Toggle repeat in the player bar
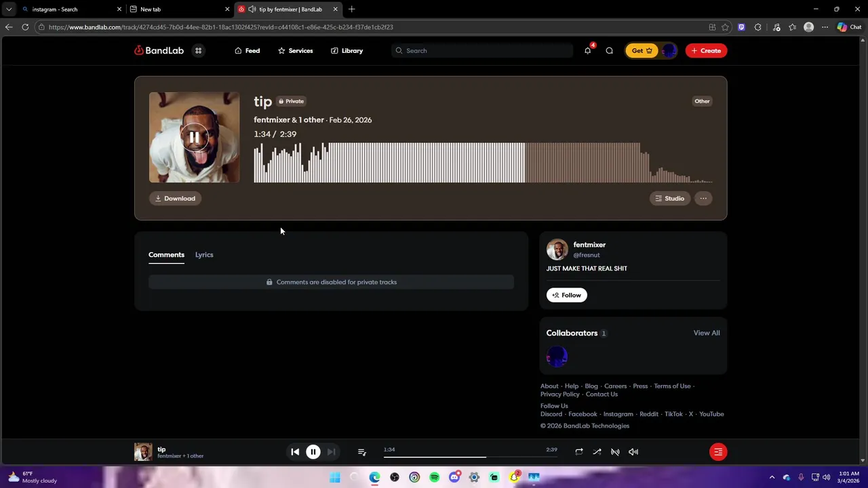Viewport: 868px width, 488px height. (579, 452)
